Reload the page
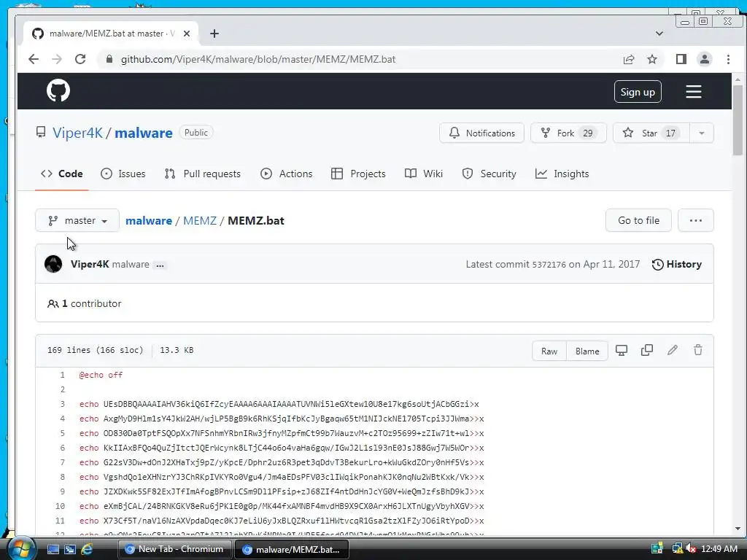Viewport: 747px width, 560px height. pos(80,59)
